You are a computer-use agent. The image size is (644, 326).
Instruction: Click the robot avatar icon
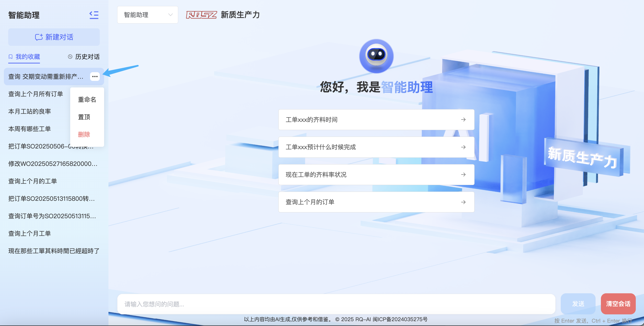(x=376, y=56)
